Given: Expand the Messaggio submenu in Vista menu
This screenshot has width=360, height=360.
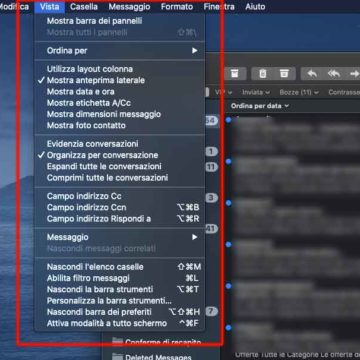Looking at the screenshot, I should 120,237.
